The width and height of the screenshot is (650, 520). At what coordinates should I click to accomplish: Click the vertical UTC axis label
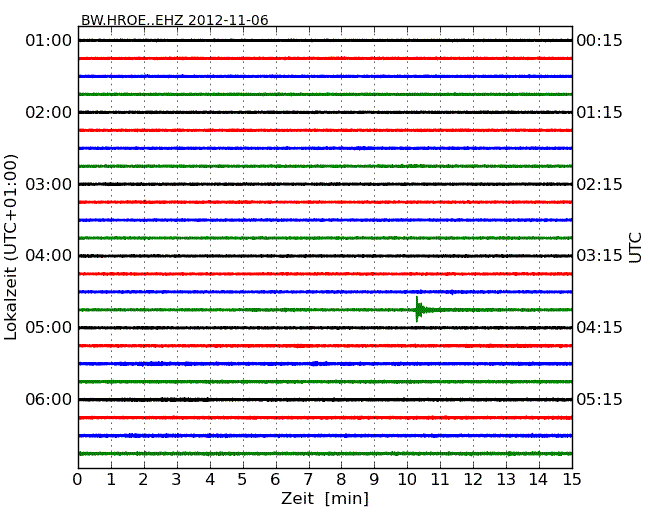[635, 248]
